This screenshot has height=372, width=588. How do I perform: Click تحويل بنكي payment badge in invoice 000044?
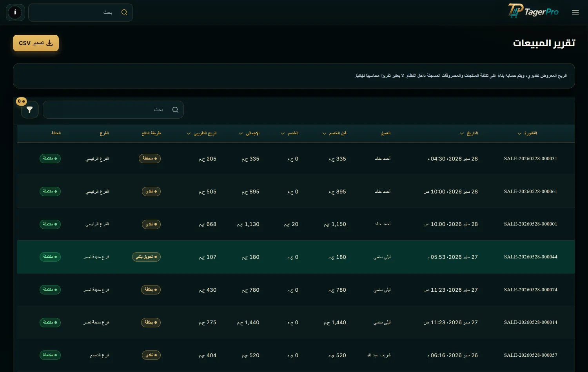pos(146,257)
